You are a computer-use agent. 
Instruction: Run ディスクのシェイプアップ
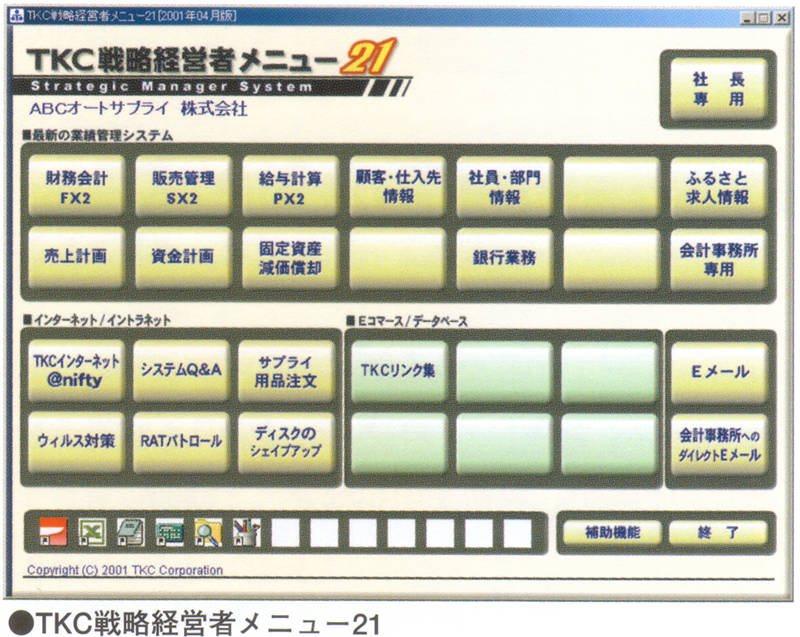(286, 442)
